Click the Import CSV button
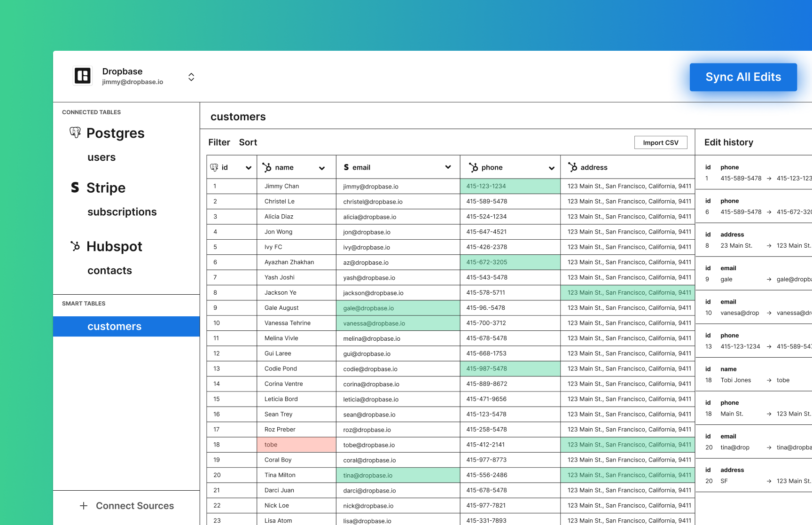 coord(661,142)
